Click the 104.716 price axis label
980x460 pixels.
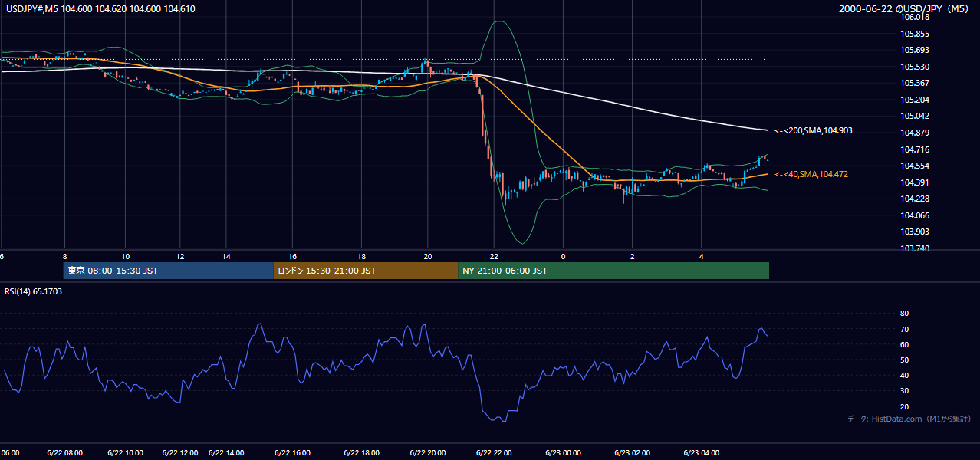click(914, 149)
